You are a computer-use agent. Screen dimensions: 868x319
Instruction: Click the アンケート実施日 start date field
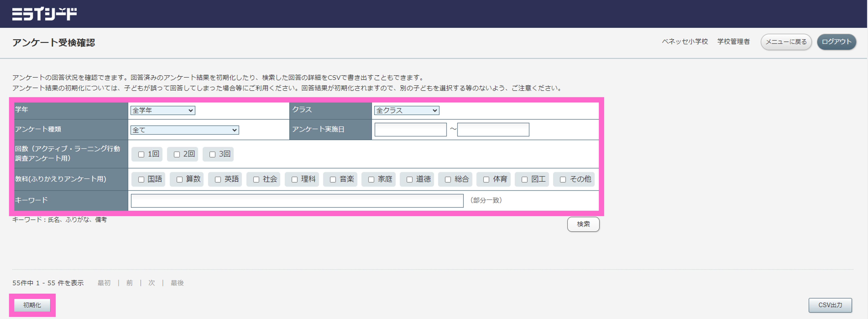click(x=410, y=130)
